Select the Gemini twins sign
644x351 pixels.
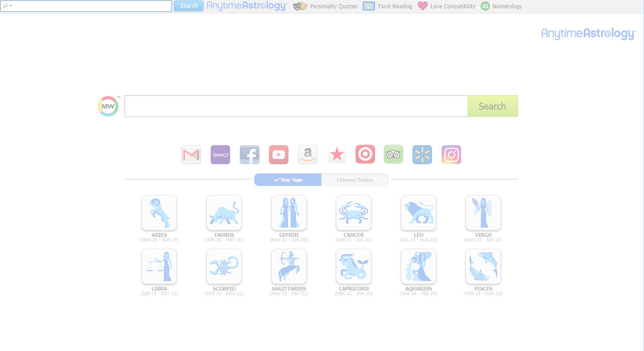[x=289, y=213]
